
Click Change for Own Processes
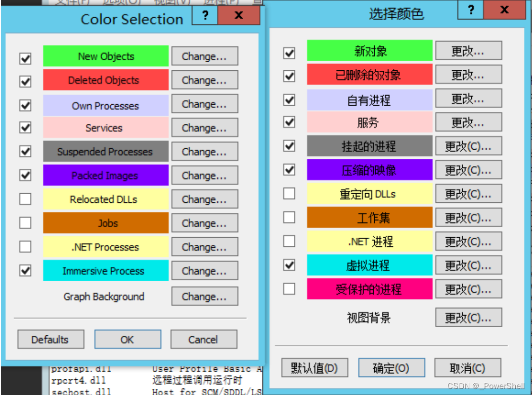coord(205,104)
